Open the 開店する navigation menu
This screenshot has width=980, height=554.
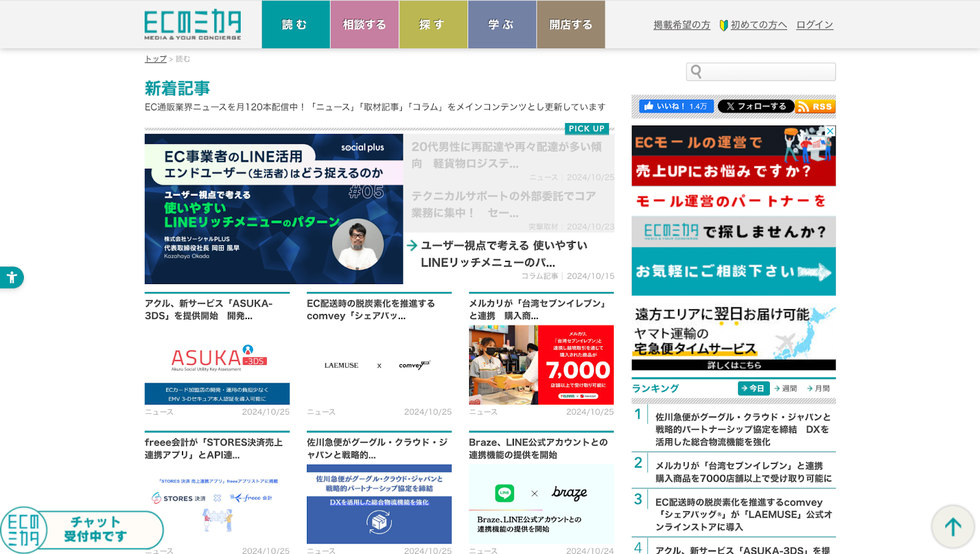[x=570, y=24]
